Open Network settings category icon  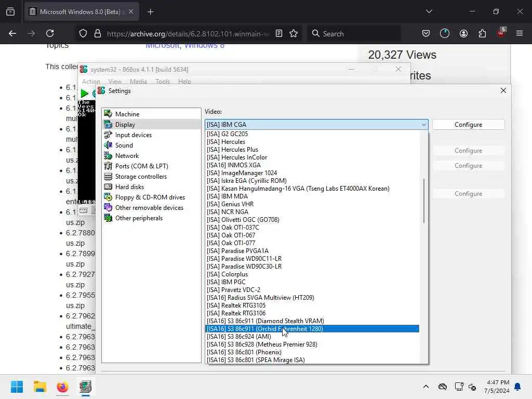[108, 156]
